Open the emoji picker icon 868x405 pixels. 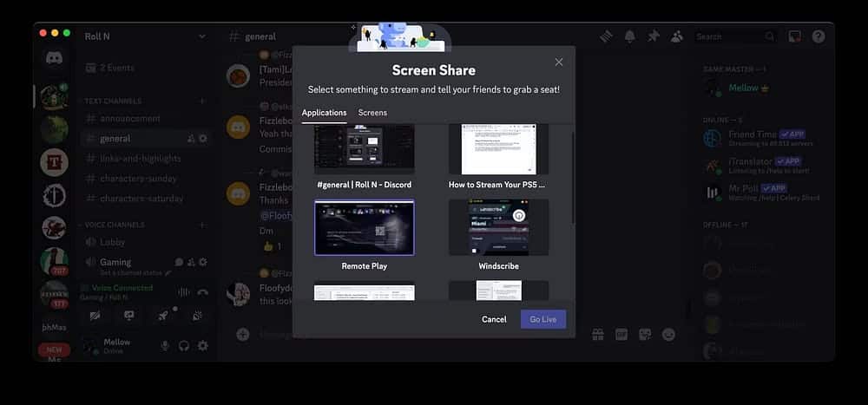coord(668,334)
